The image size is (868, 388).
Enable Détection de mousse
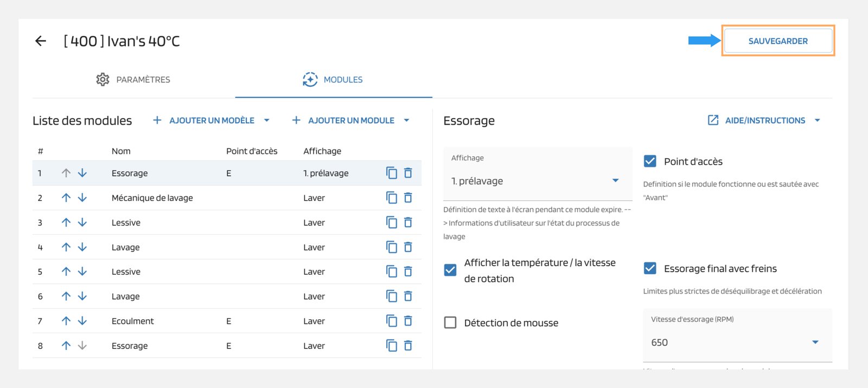click(x=450, y=323)
